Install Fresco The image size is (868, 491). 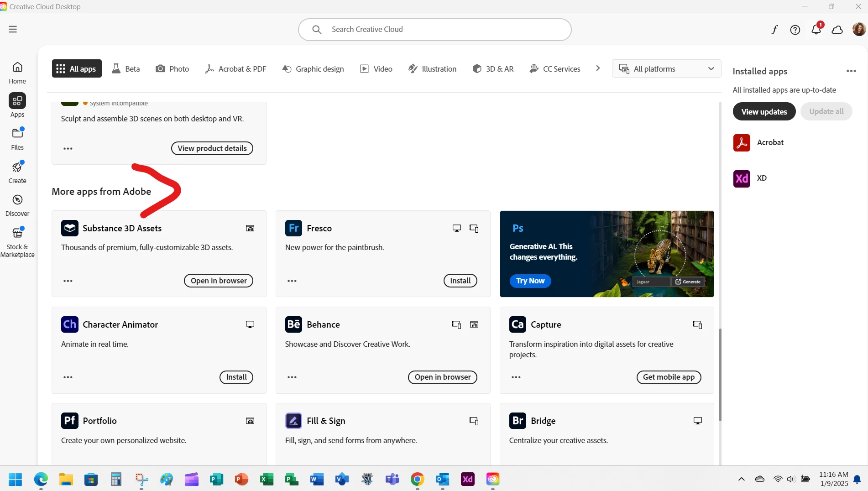click(x=460, y=281)
